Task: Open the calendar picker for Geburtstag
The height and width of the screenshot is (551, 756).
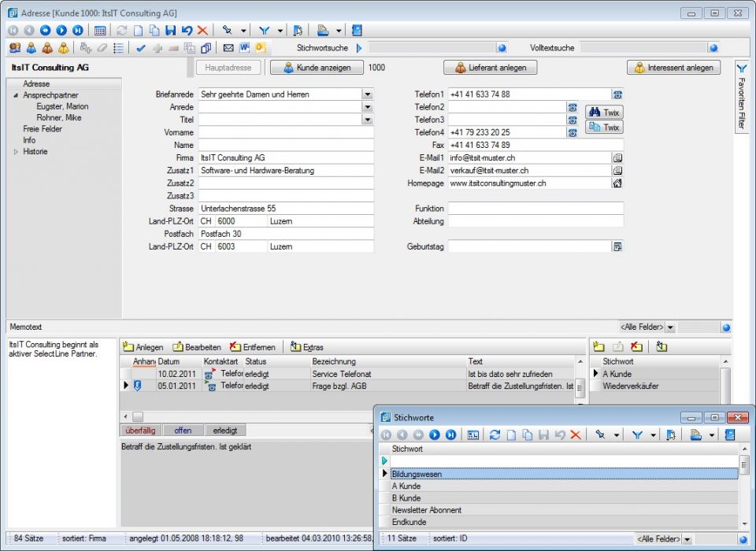Action: [x=617, y=247]
